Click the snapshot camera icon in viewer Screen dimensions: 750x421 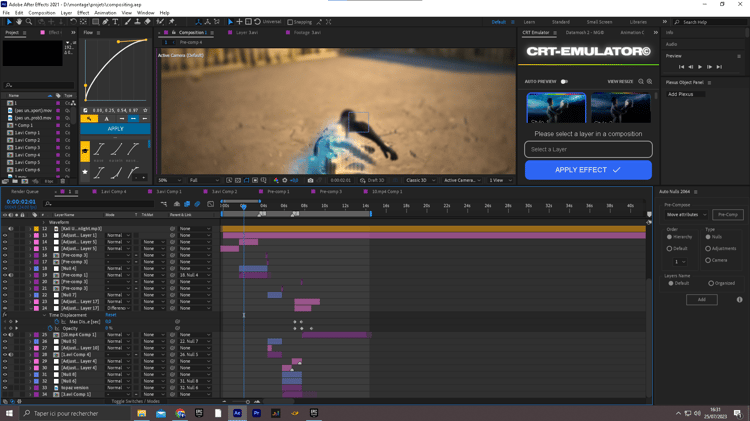[x=310, y=180]
